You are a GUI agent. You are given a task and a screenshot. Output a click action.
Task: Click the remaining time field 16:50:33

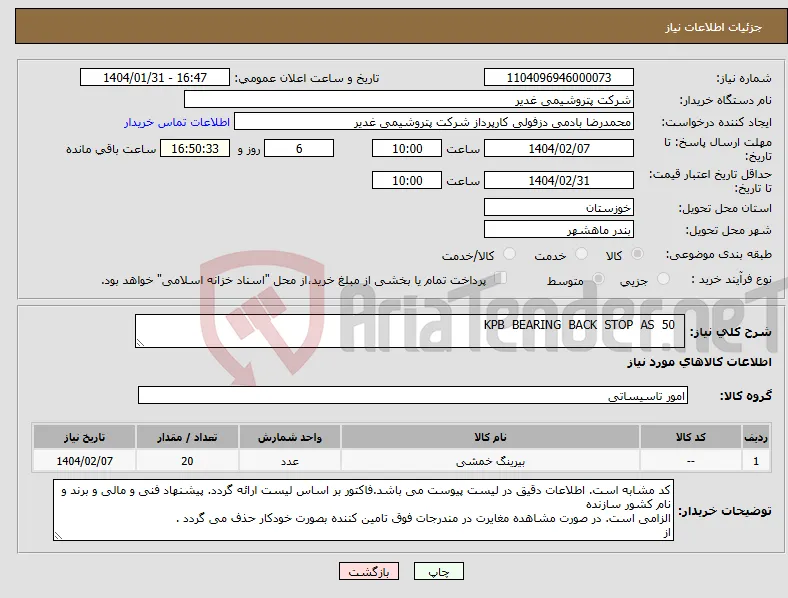(195, 149)
